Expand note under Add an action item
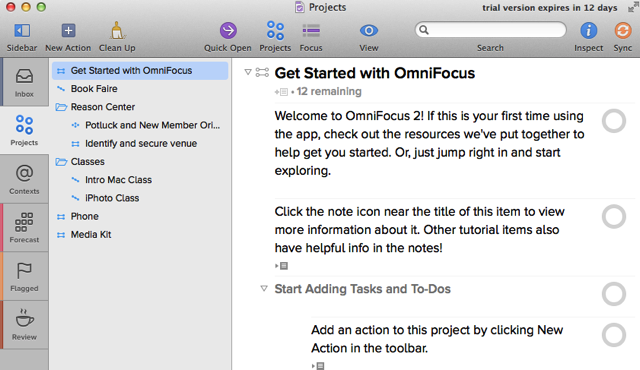 click(318, 366)
